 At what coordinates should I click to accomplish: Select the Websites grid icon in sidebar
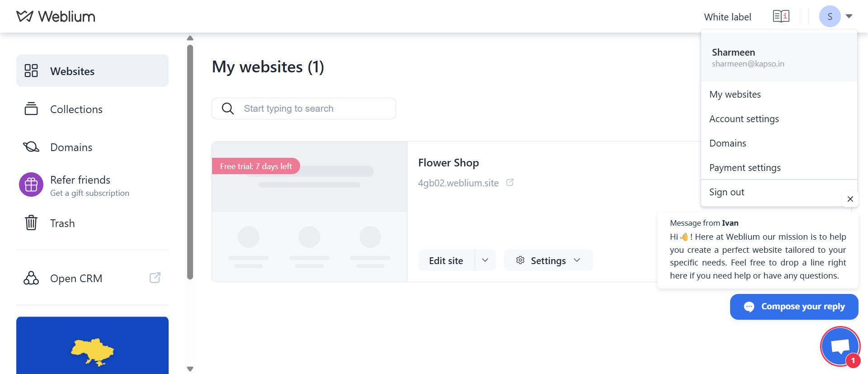[x=31, y=71]
